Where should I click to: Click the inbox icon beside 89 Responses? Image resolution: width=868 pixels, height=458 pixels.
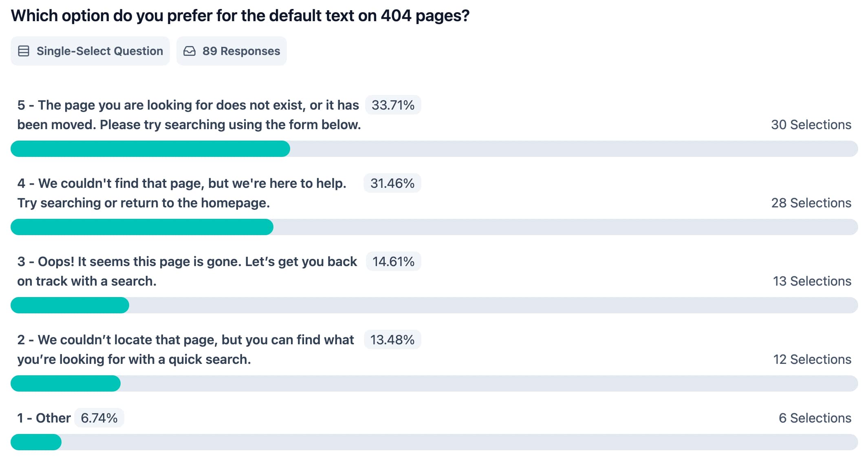[189, 51]
